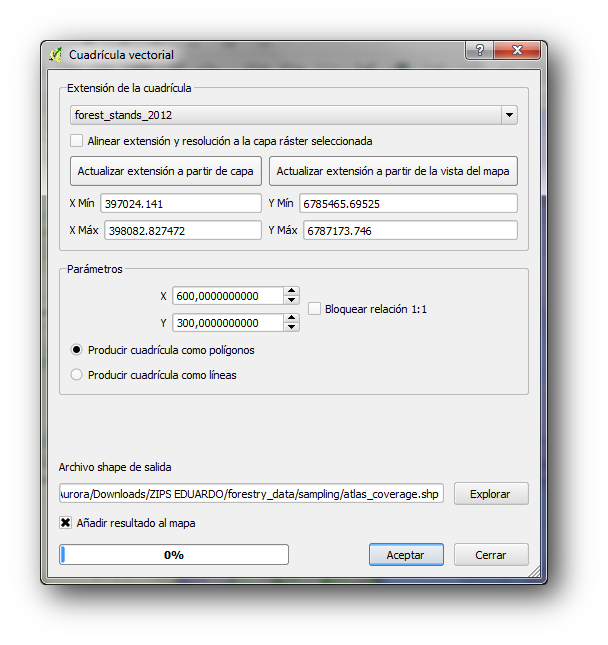
Task: Close the Cuadrícula vectorial dialog
Action: click(517, 50)
